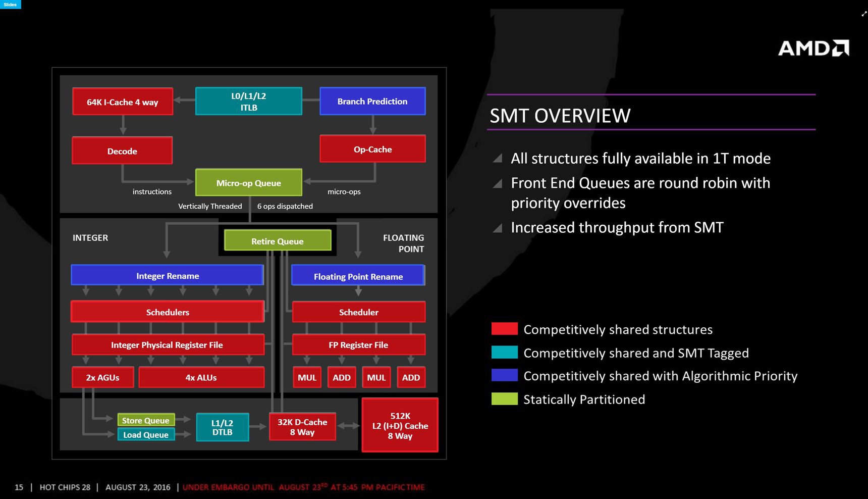Click the SMT OVERVIEW heading

(x=560, y=116)
